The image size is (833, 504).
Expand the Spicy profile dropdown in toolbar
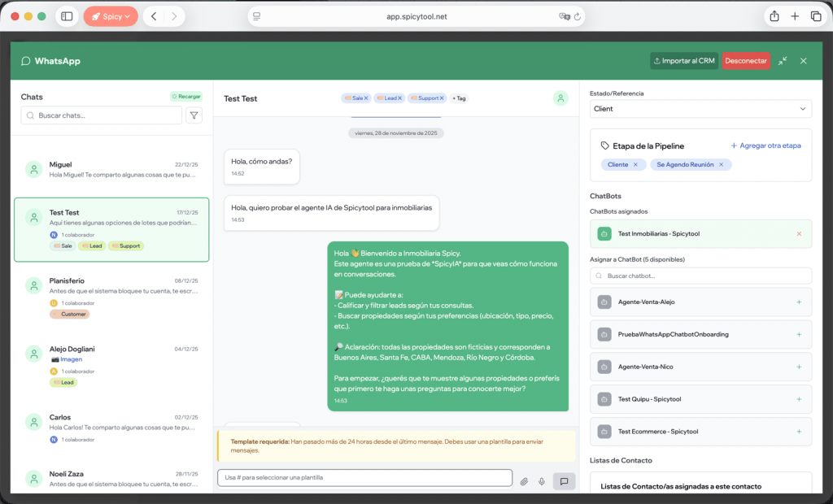[x=111, y=16]
